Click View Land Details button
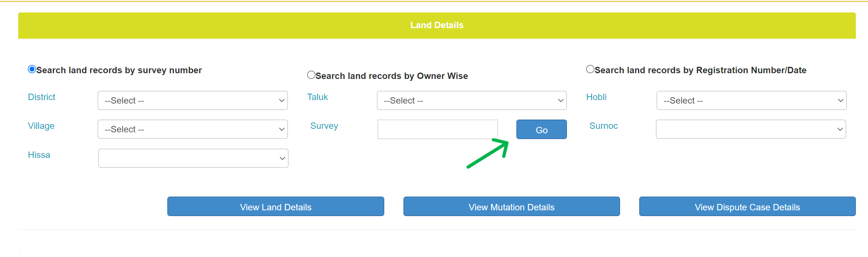Screen dimensions: 868x257 (275, 206)
